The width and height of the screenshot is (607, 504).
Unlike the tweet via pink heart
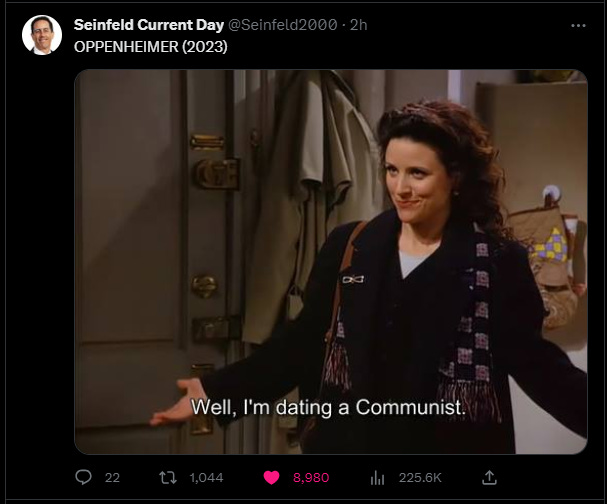[271, 477]
